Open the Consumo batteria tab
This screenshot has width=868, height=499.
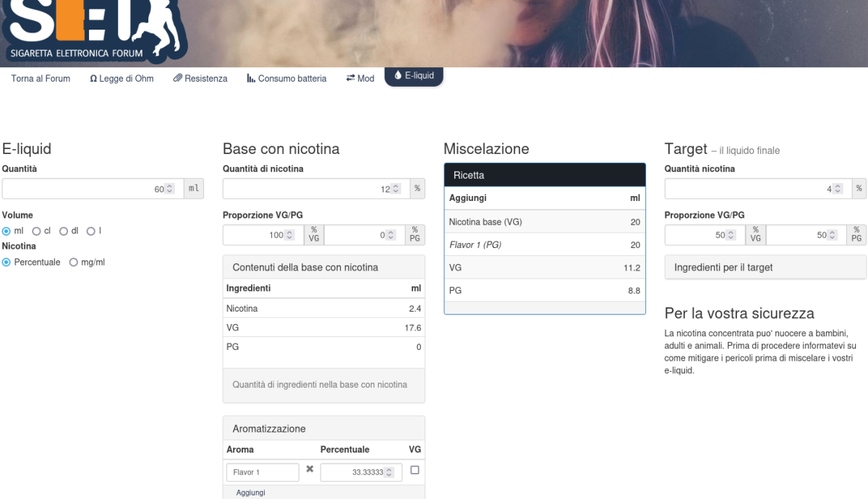click(x=286, y=78)
